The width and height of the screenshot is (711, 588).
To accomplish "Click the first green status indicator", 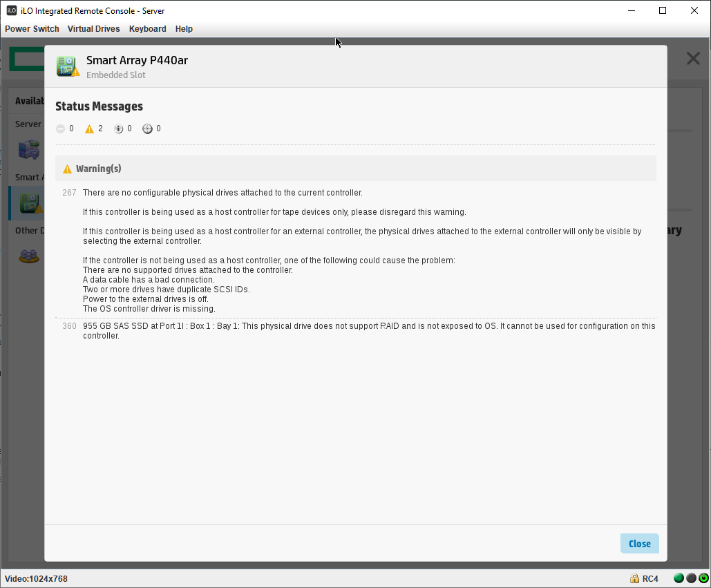I will coord(679,578).
